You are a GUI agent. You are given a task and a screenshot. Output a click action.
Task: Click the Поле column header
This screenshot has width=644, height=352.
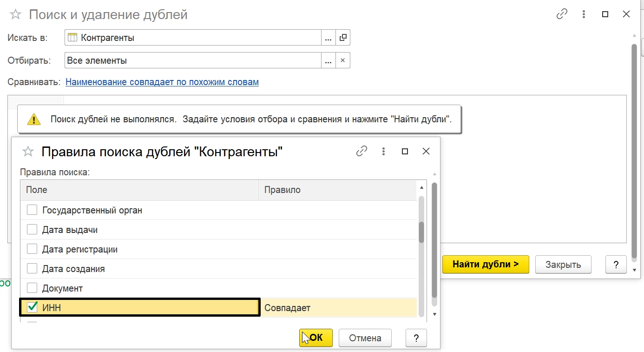pyautogui.click(x=138, y=190)
